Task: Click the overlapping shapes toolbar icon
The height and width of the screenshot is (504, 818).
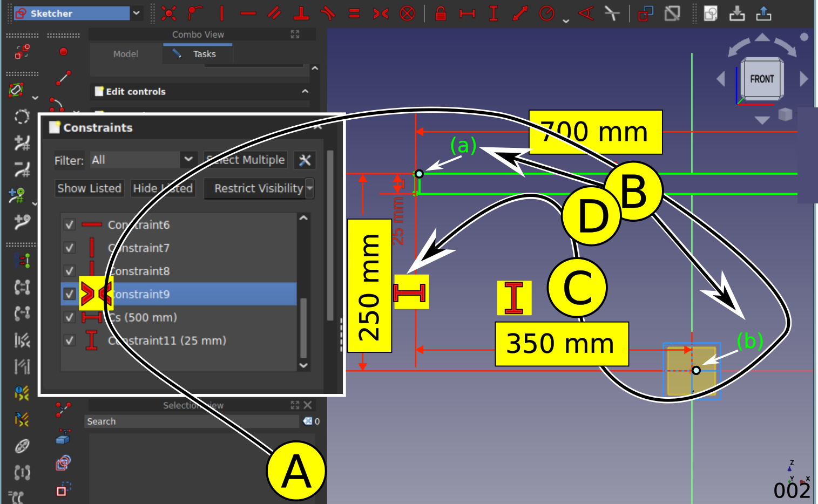Action: pos(711,13)
